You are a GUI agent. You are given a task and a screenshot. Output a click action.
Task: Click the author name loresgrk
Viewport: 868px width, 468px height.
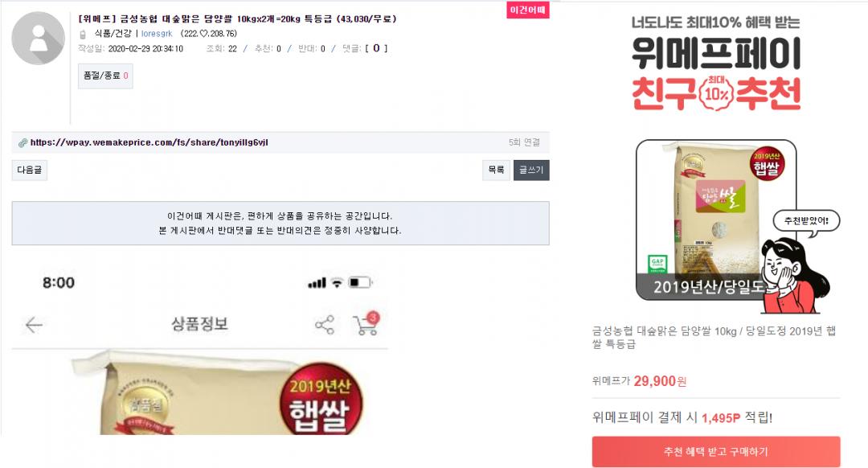pyautogui.click(x=157, y=34)
